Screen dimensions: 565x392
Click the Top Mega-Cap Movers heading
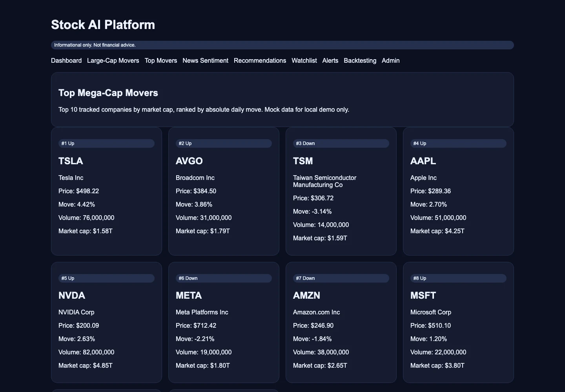pyautogui.click(x=108, y=93)
